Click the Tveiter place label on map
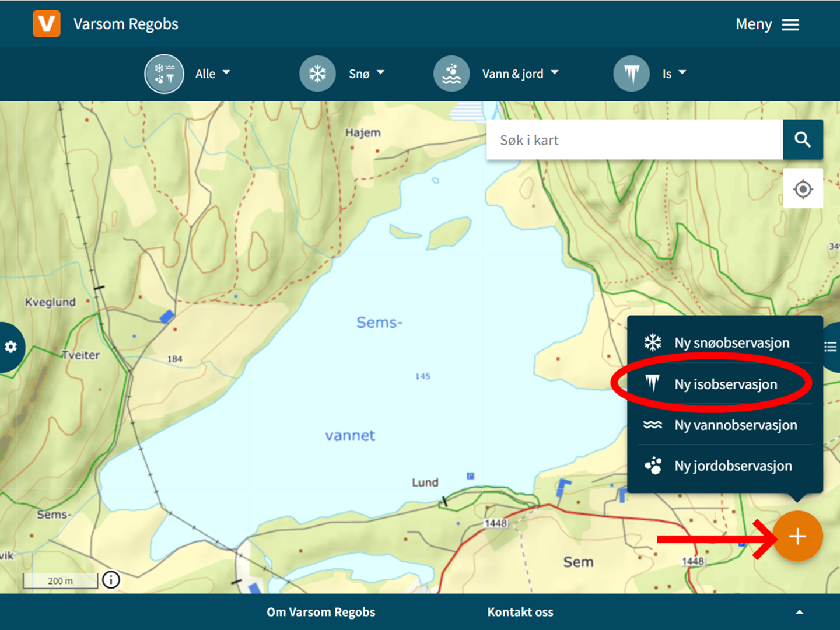The height and width of the screenshot is (630, 840). tap(81, 355)
